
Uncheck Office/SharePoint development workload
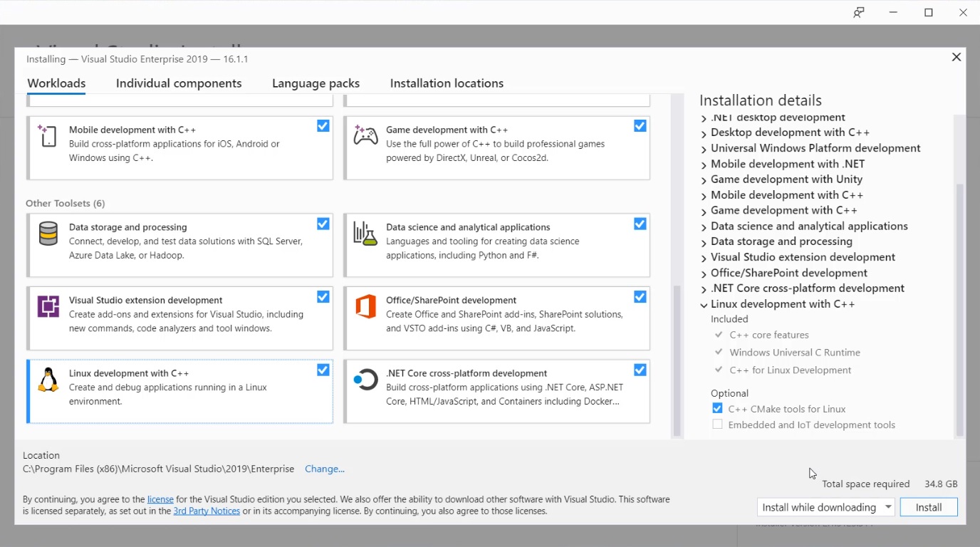[640, 297]
